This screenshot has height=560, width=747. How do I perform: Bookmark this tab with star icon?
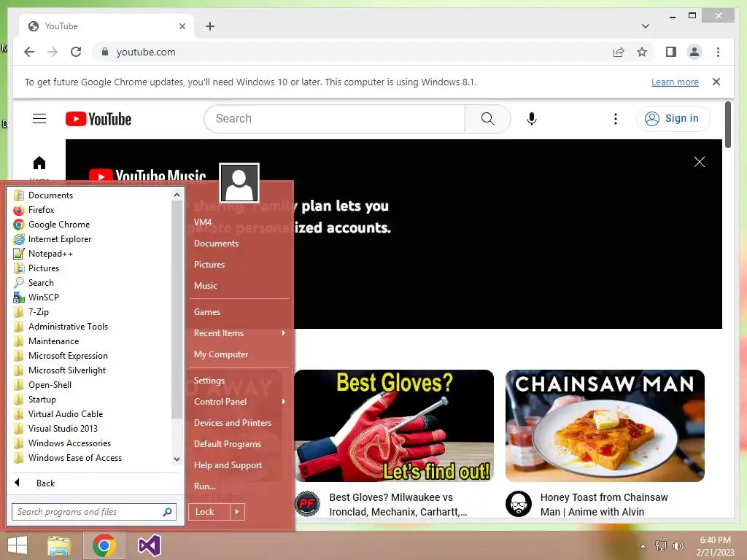642,52
